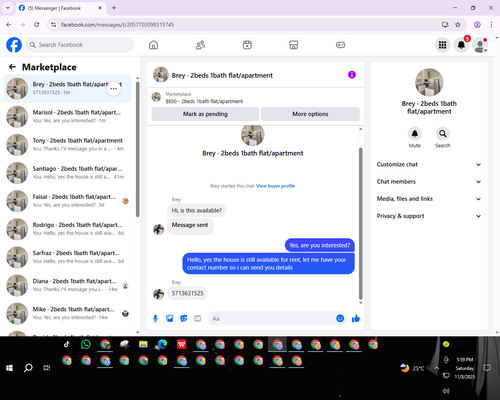
Task: Open View buyer profile link
Action: 275,186
